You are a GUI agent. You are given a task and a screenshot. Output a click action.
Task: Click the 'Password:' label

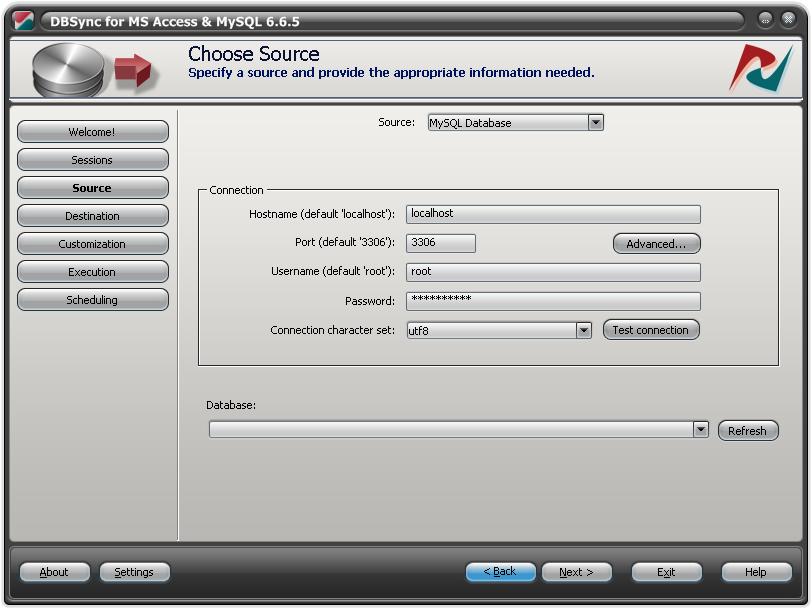point(370,301)
